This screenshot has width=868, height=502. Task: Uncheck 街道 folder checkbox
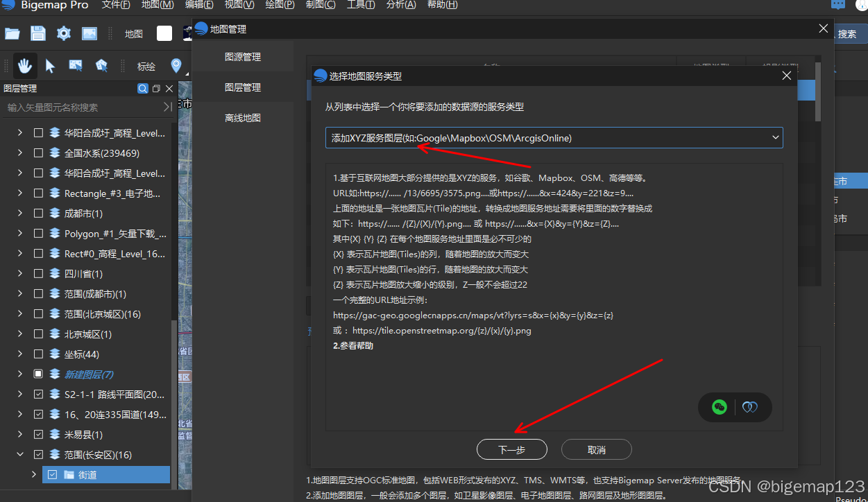coord(52,475)
